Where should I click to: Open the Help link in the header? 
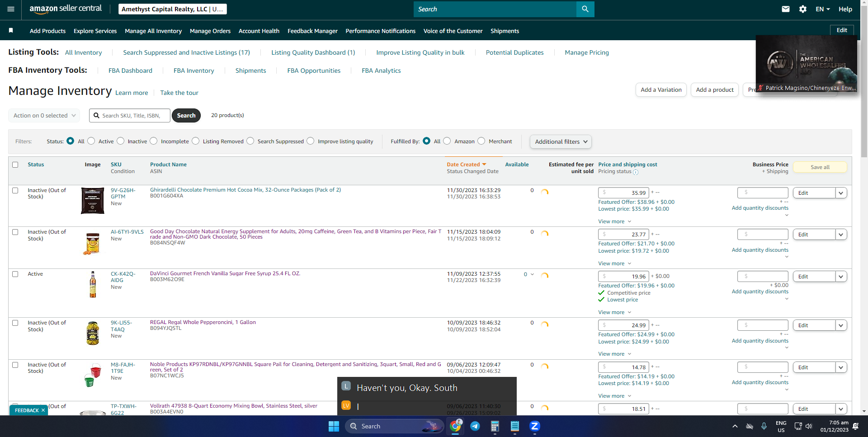(845, 9)
